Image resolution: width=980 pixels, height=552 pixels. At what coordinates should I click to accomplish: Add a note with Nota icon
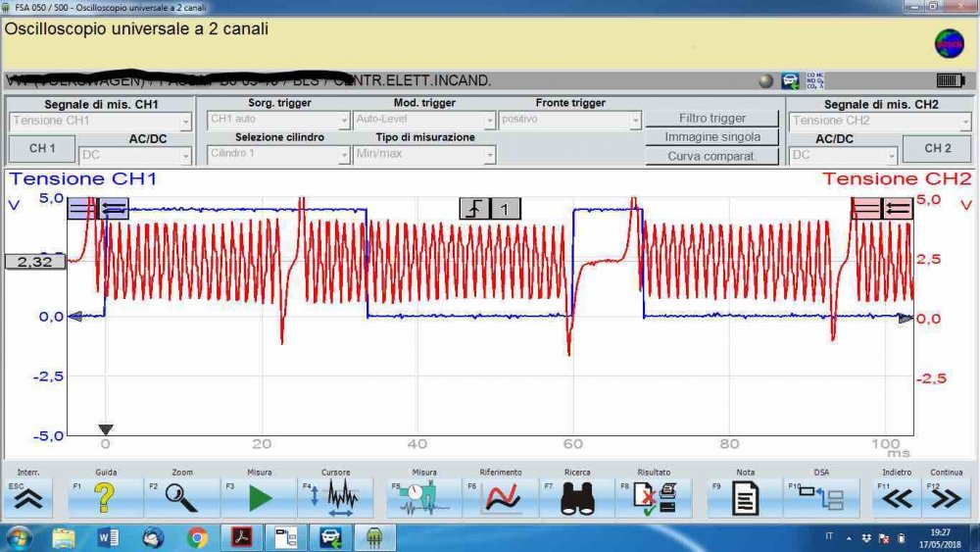tap(745, 498)
